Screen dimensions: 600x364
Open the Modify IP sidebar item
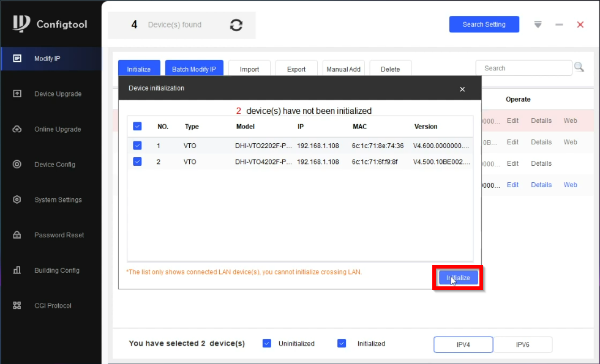click(x=47, y=59)
